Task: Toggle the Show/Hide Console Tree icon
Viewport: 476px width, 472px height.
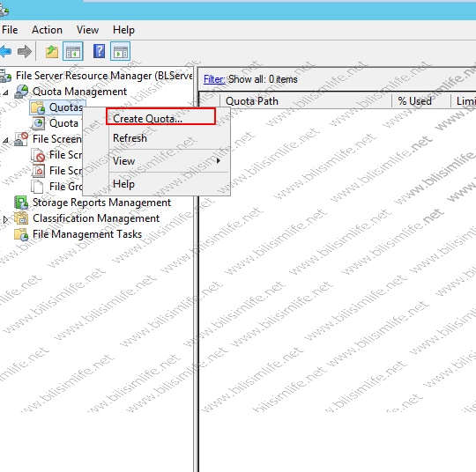Action: [x=73, y=51]
